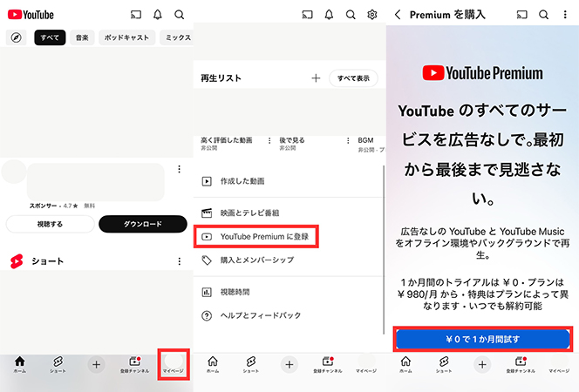Open 視聴時間 menu item

288,292
